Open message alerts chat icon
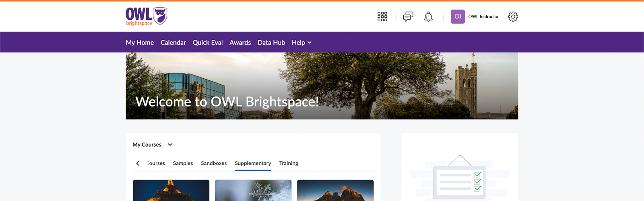This screenshot has width=644, height=201. (x=408, y=16)
